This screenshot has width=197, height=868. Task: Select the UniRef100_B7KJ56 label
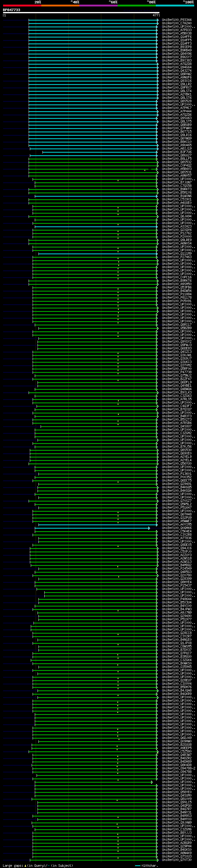click(x=176, y=447)
